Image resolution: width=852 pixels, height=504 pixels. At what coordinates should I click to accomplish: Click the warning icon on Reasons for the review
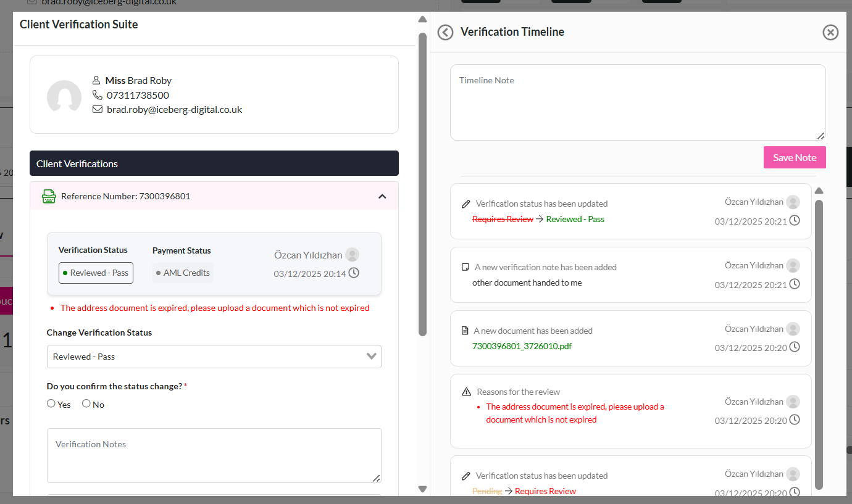click(467, 392)
